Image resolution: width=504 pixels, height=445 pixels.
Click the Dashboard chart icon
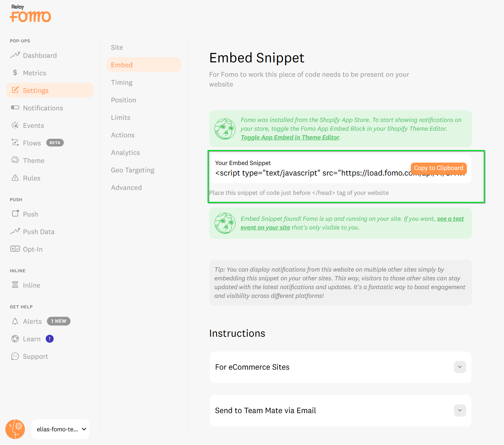15,55
